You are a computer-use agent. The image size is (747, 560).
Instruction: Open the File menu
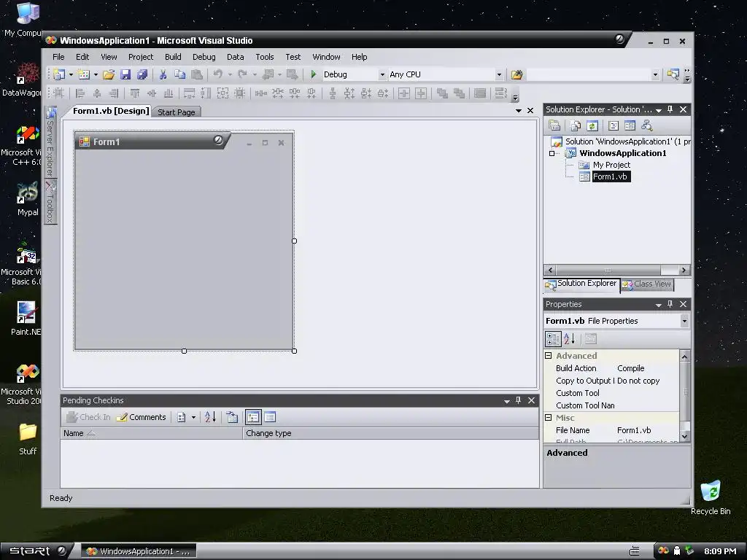tap(58, 57)
